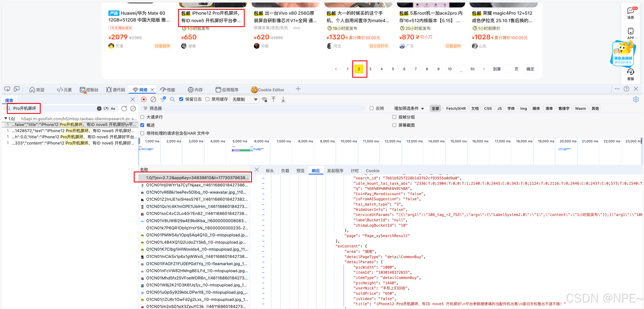Clear the network log
The image size is (644, 309).
point(153,99)
